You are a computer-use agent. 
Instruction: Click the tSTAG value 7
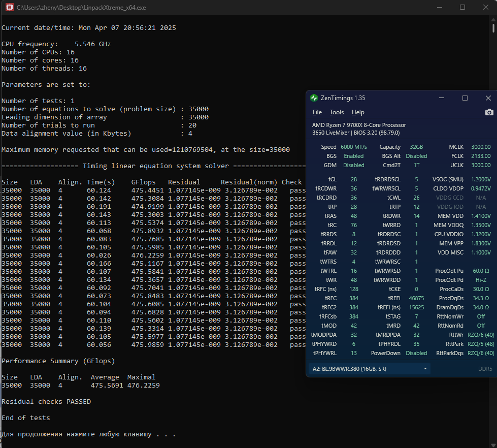pos(416,316)
